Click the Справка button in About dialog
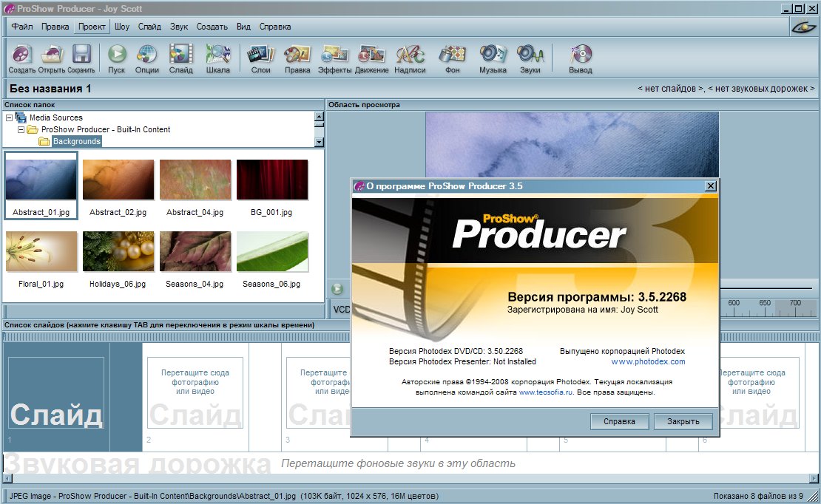Screen dimensions: 821x504 pyautogui.click(x=619, y=421)
